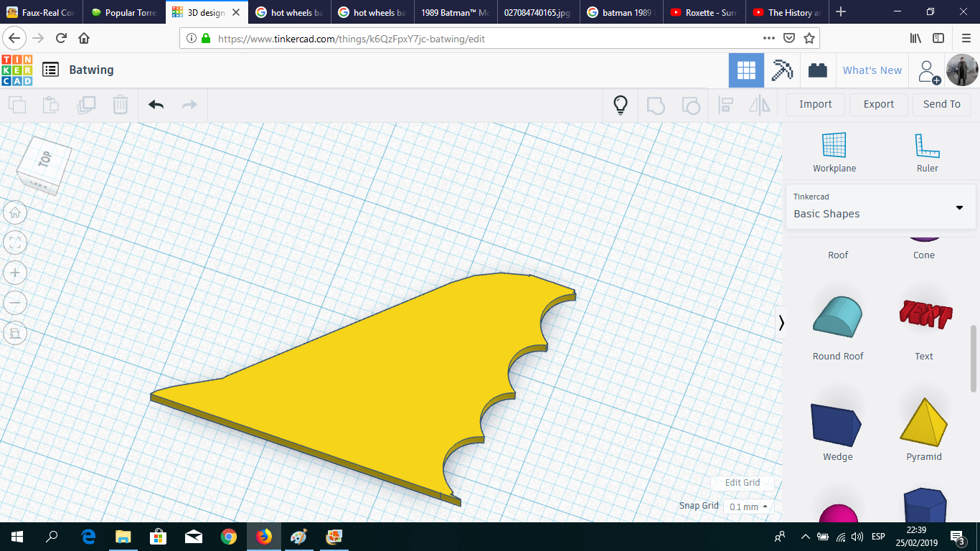Zoom in with the plus button
Screen dimensions: 980x551
pos(15,273)
